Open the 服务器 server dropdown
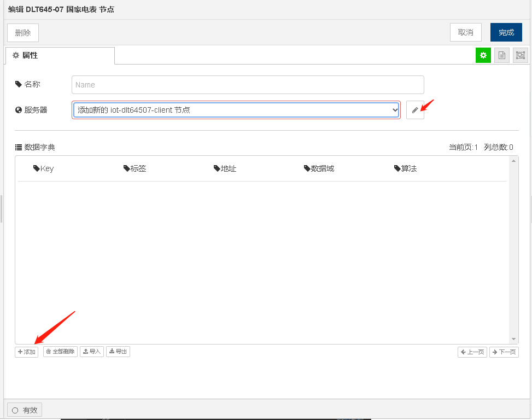The height and width of the screenshot is (420, 532). pos(236,110)
